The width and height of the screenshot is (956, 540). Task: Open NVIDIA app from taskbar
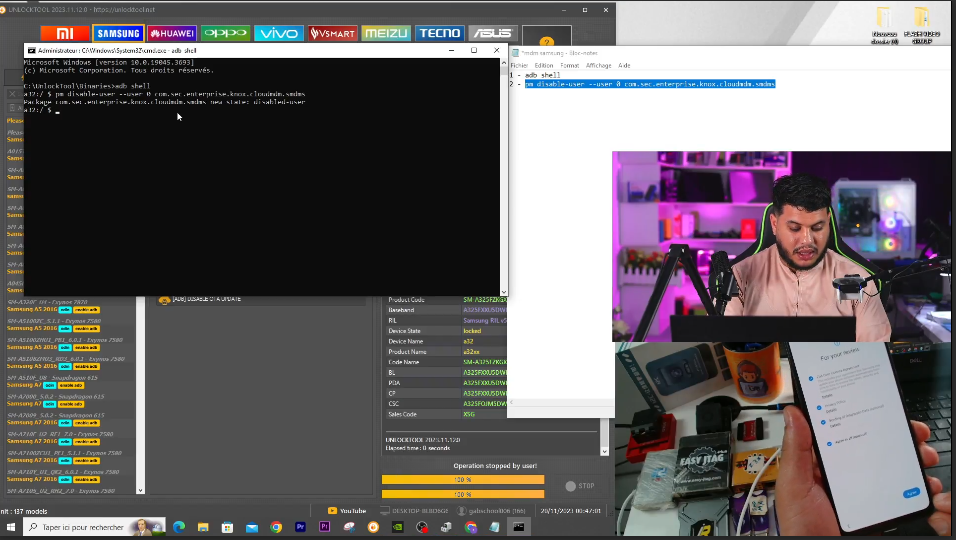click(x=398, y=527)
